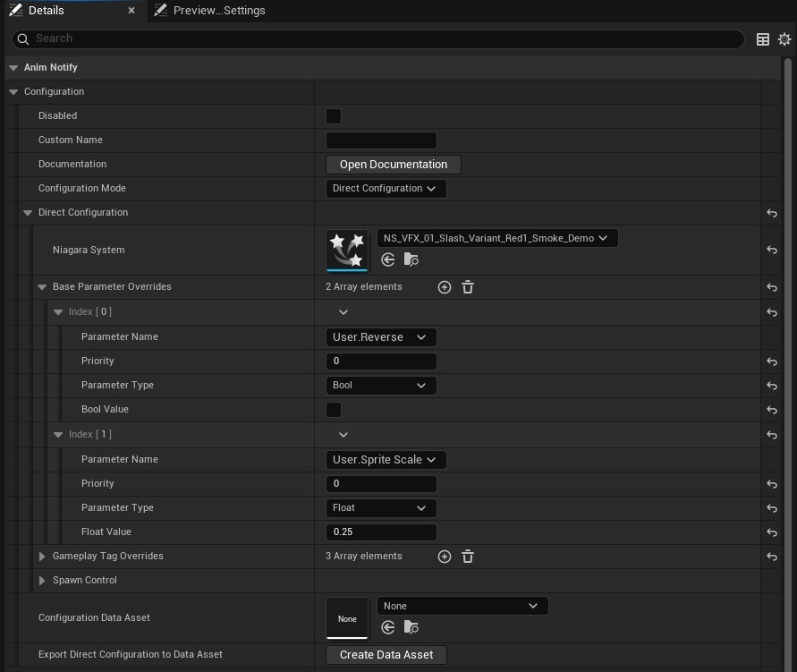Screen dimensions: 797x672
Task: Click the Open Documentation button
Action: pos(393,165)
